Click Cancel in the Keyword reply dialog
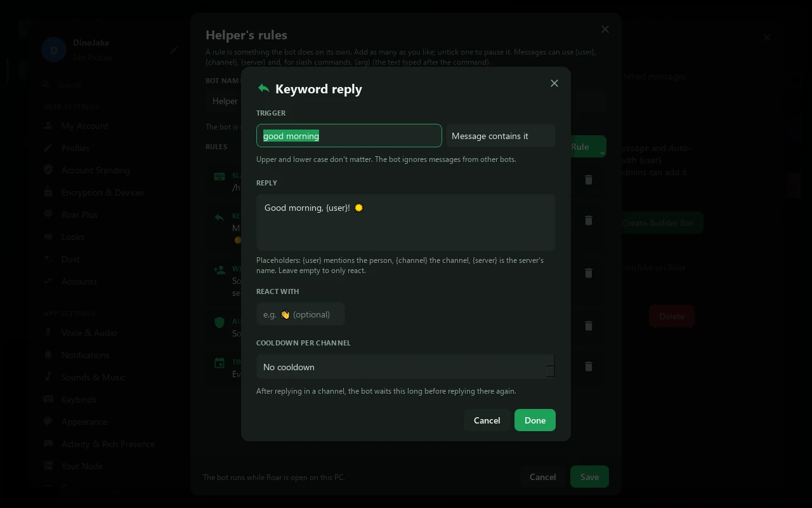 click(487, 420)
